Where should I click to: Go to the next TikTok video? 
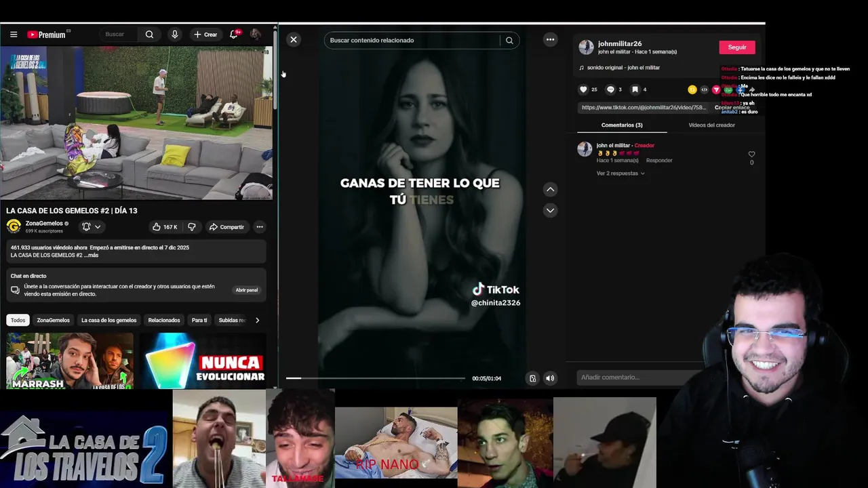[550, 210]
